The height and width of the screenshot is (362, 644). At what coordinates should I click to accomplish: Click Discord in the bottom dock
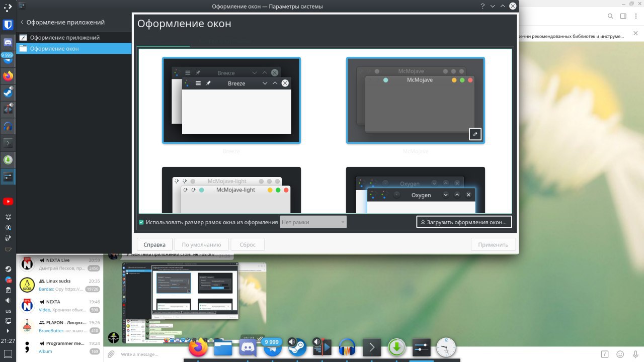click(248, 347)
